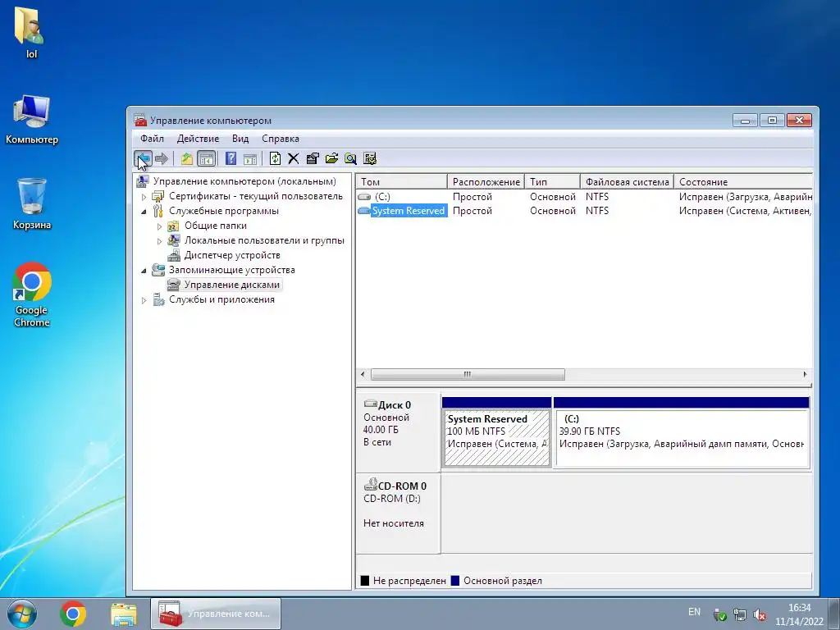Click the open folder toolbar icon
The image size is (840, 630).
point(331,158)
